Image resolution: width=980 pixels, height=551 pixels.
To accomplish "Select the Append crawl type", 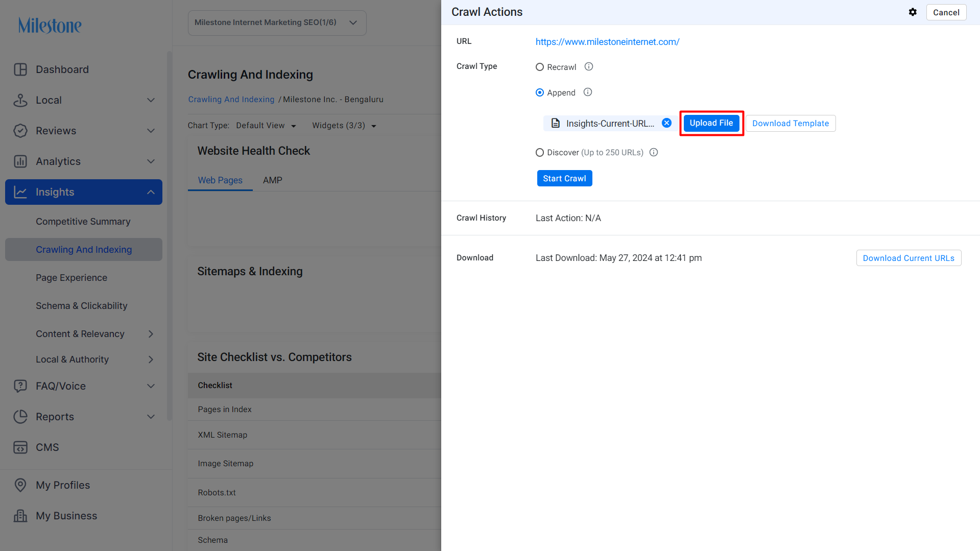I will pyautogui.click(x=540, y=92).
